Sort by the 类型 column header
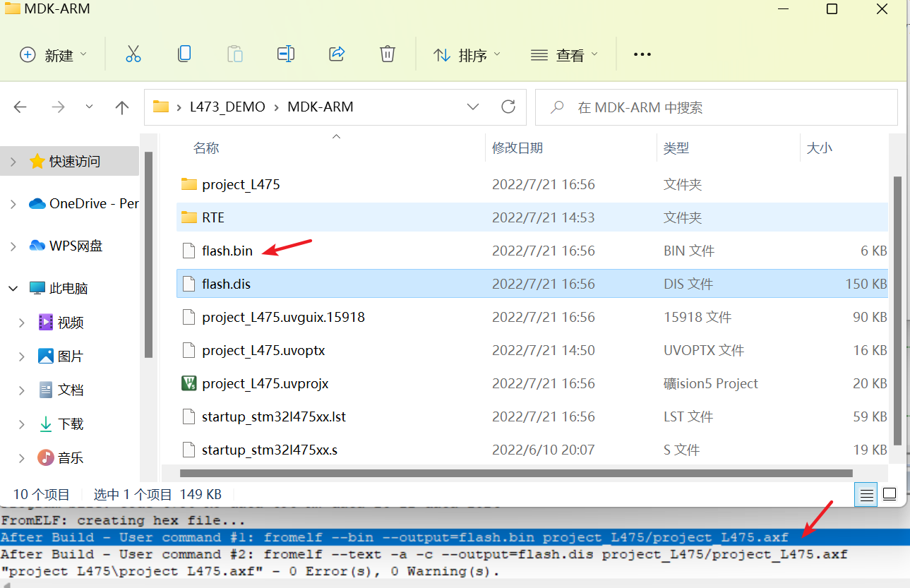The image size is (910, 588). pos(676,148)
